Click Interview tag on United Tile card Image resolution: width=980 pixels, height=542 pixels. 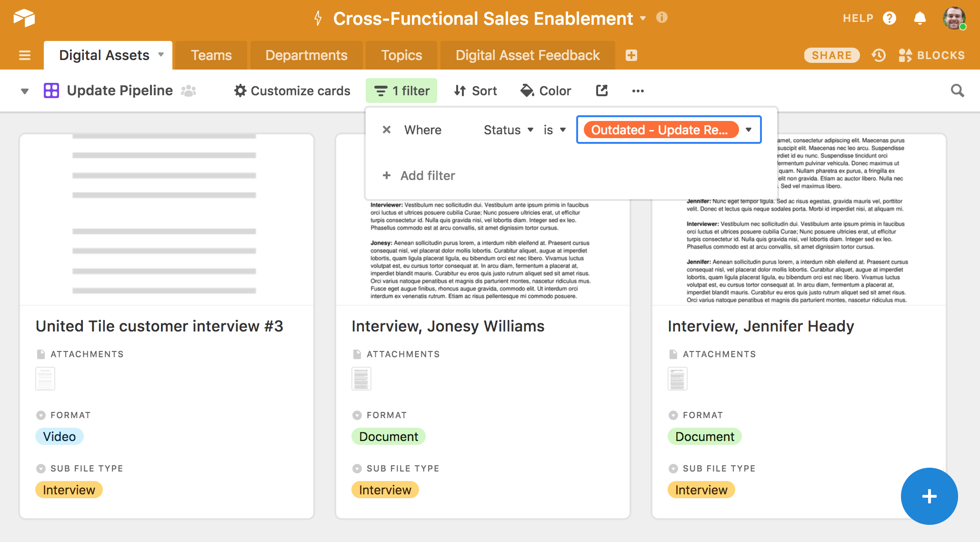69,490
